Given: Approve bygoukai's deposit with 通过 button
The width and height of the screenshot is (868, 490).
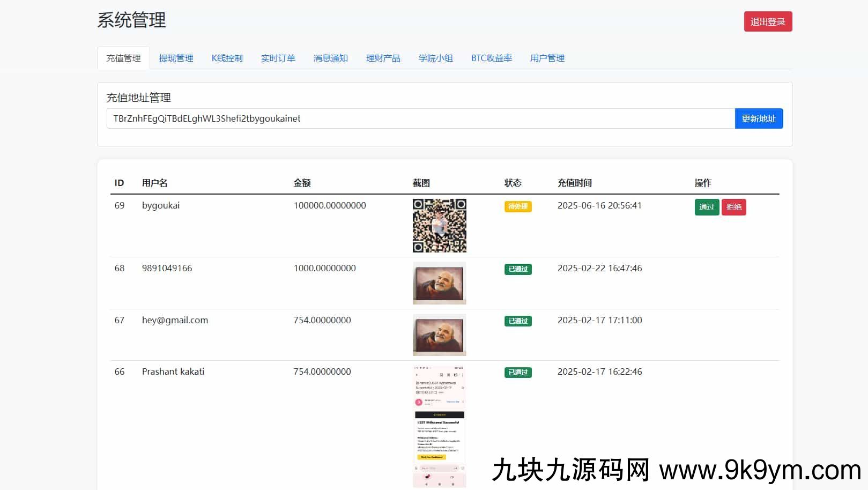Looking at the screenshot, I should tap(706, 207).
